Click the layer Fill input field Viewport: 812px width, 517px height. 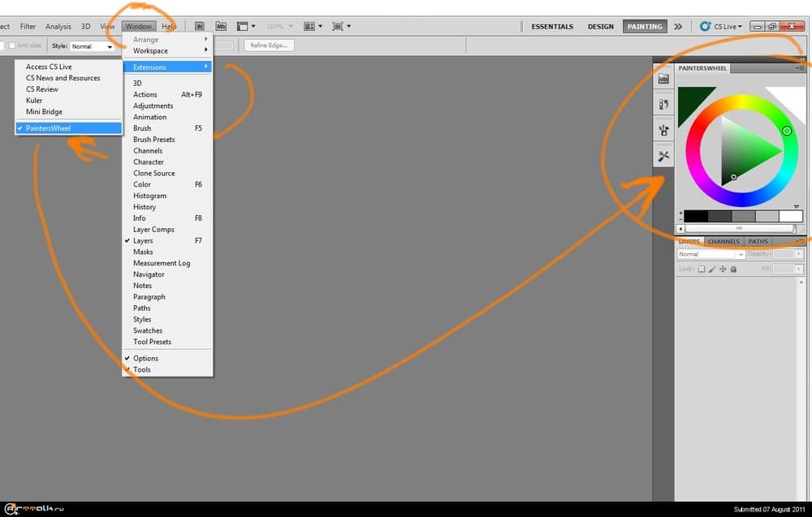784,269
